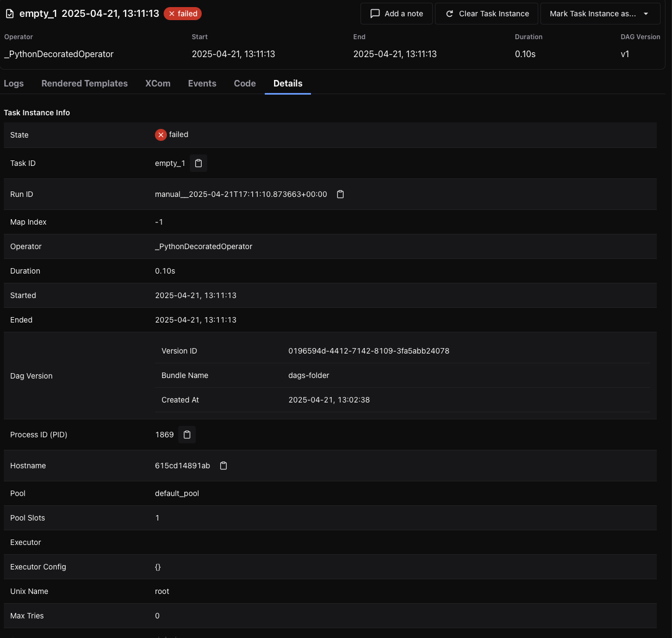Open the Rendered Templates tab
This screenshot has width=672, height=638.
click(x=84, y=83)
